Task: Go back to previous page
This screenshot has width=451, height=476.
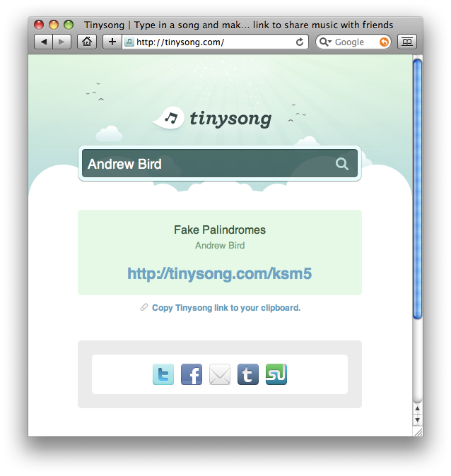Action: 43,42
